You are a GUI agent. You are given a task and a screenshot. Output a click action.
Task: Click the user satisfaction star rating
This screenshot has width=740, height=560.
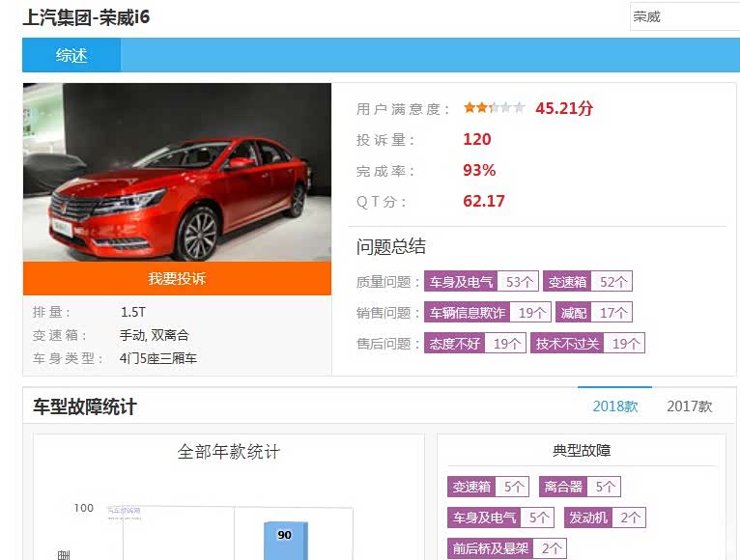(x=494, y=108)
